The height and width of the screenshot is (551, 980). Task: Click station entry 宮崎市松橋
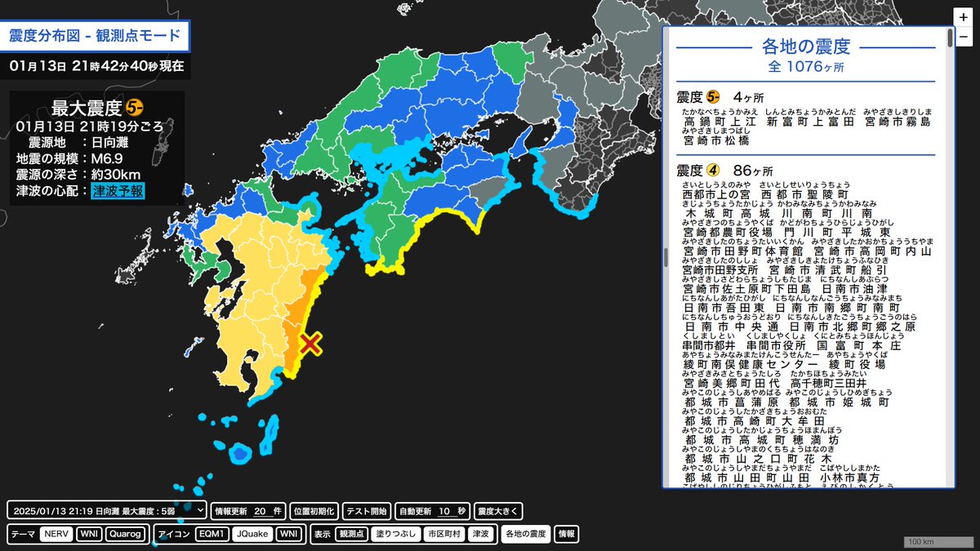pyautogui.click(x=715, y=141)
